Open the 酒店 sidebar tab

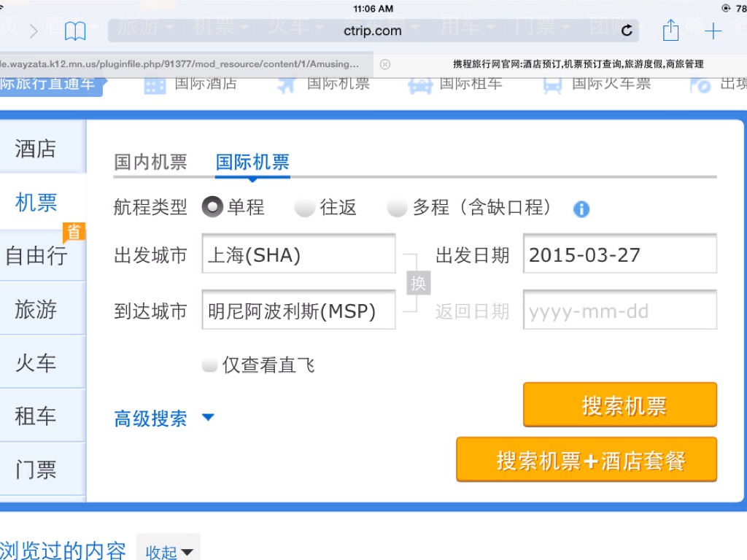point(36,149)
